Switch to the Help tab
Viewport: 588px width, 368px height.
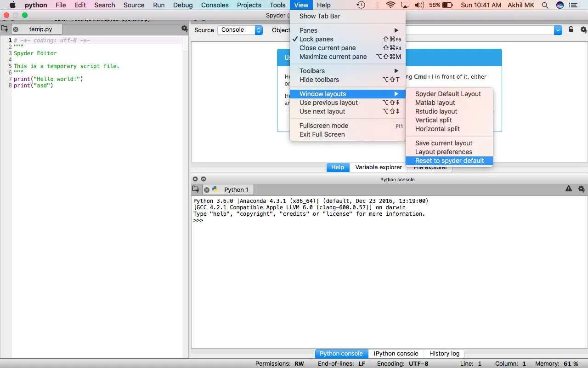tap(338, 167)
